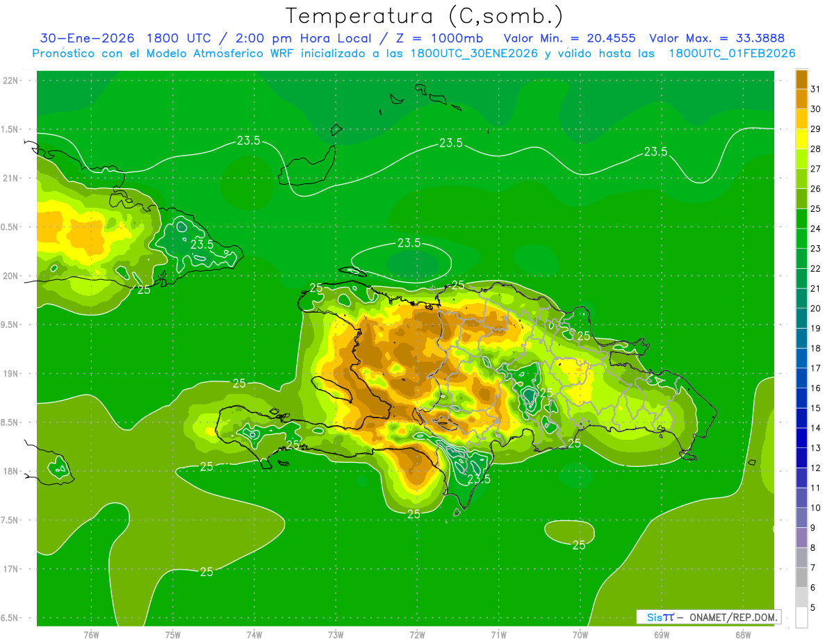834x644 pixels.
Task: Click the number 12 on the color scale
Action: click(x=815, y=468)
